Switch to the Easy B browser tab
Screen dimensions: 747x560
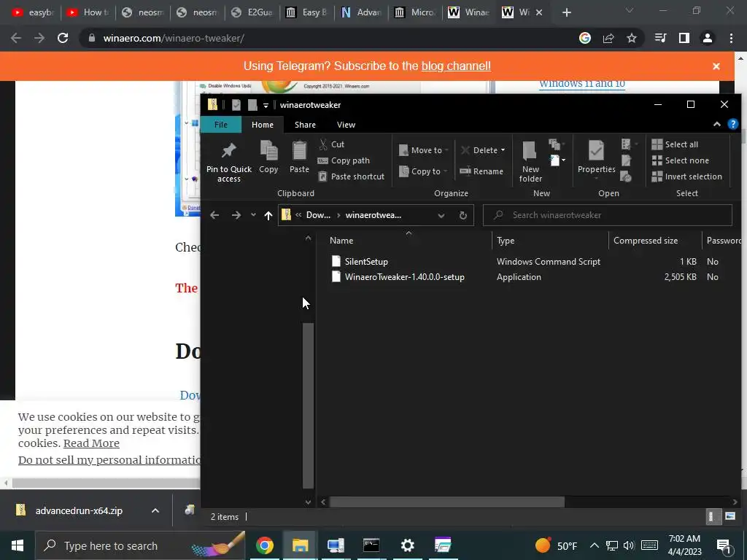[x=306, y=12]
